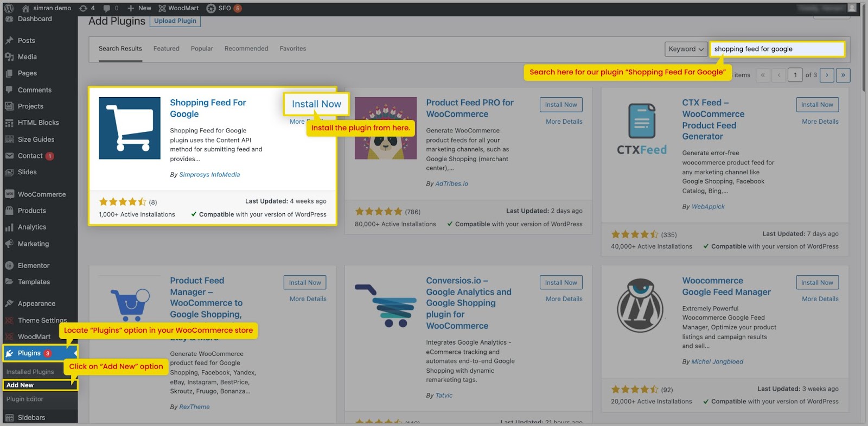Open Comments icon in sidebar

9,90
